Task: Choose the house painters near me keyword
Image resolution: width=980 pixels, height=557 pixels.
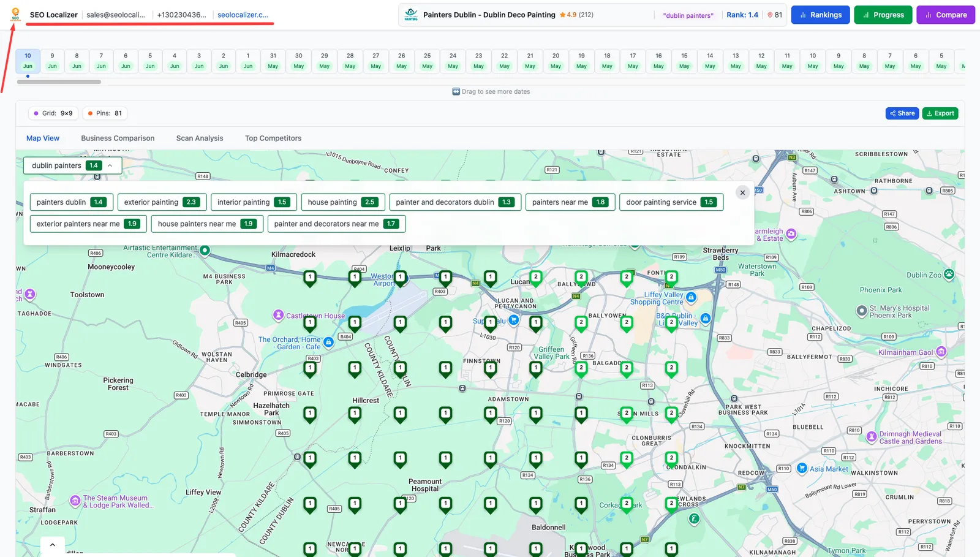Action: [x=207, y=224]
